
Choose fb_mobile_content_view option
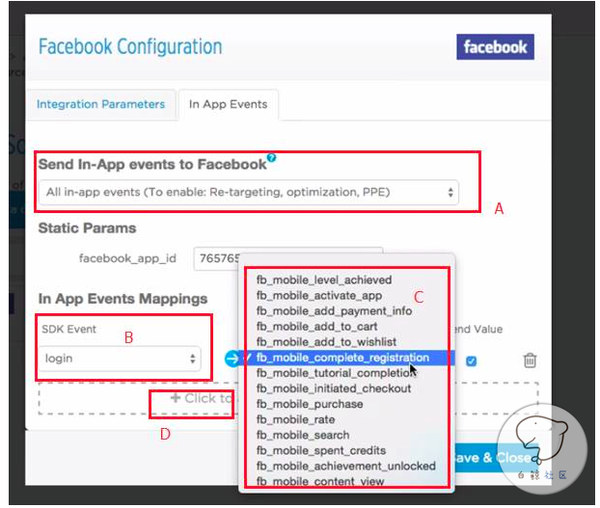pos(320,481)
